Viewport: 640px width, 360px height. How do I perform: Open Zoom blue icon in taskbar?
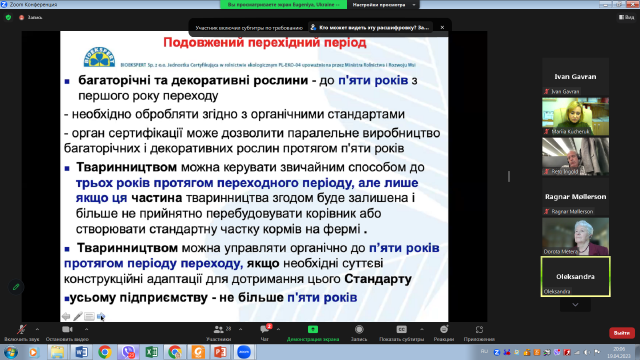(244, 352)
